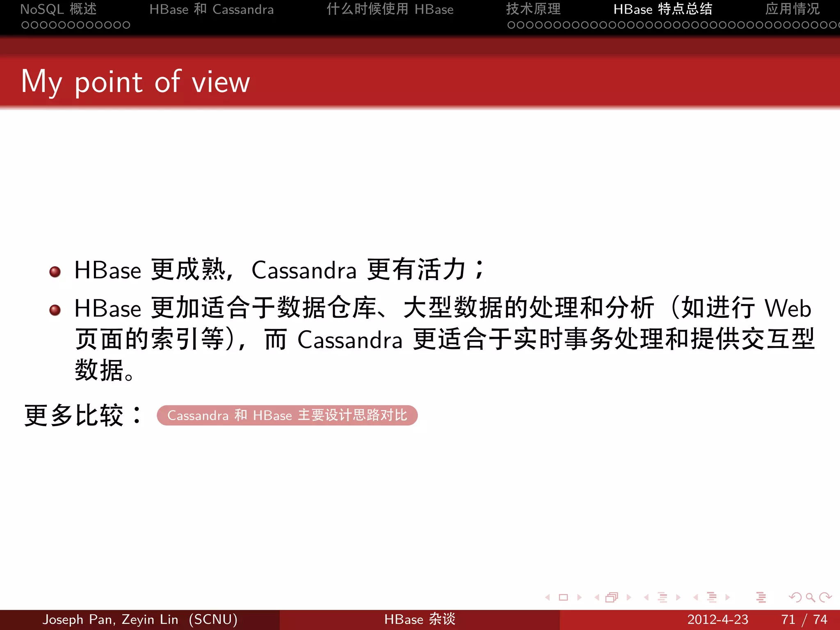Open the HBase 和 Cassandra section
840x630 pixels.
pyautogui.click(x=211, y=9)
